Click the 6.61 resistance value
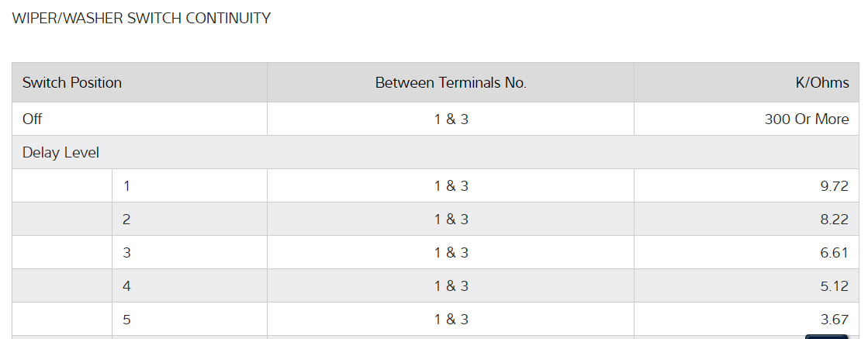The width and height of the screenshot is (868, 339). 834,253
